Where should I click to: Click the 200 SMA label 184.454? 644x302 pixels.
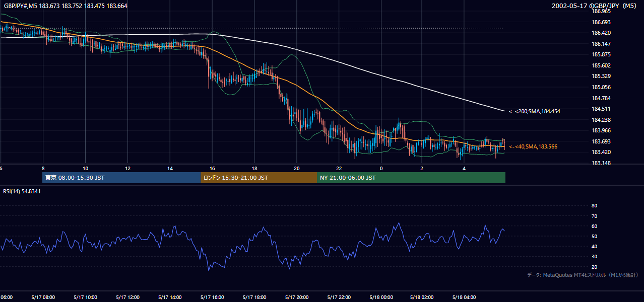click(x=534, y=111)
